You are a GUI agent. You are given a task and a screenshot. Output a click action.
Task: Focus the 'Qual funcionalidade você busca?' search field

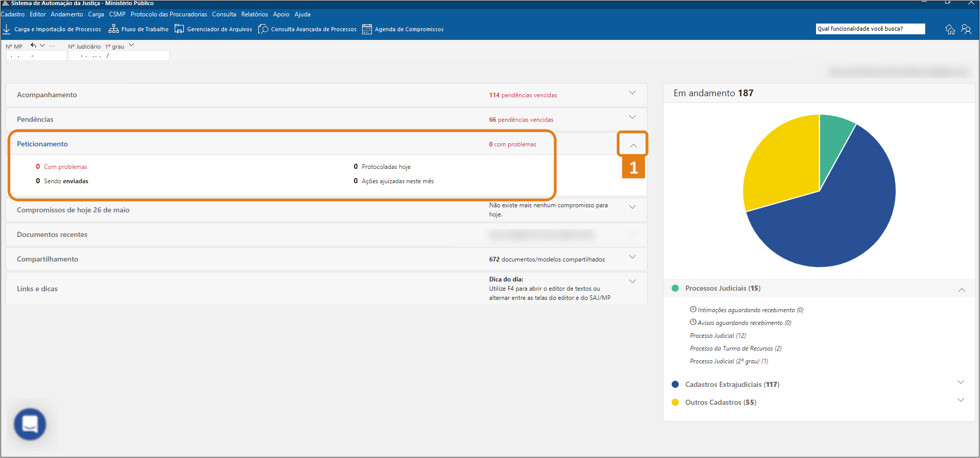tap(870, 29)
